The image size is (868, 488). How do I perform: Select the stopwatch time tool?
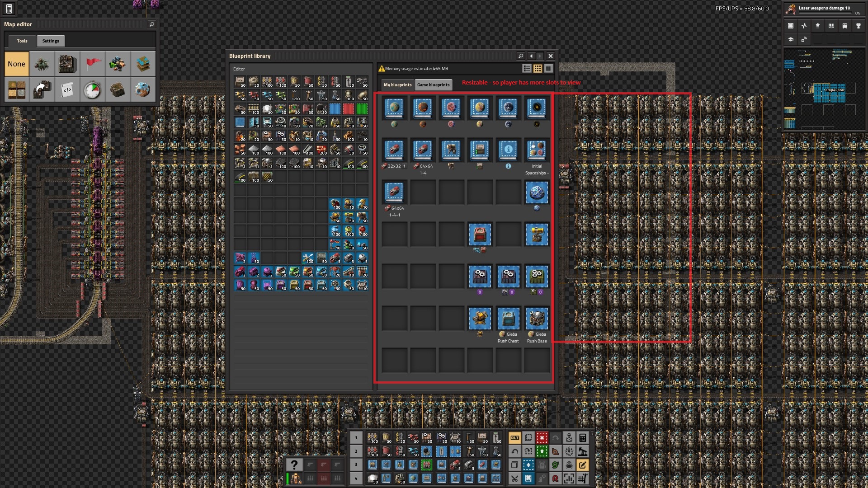(92, 90)
